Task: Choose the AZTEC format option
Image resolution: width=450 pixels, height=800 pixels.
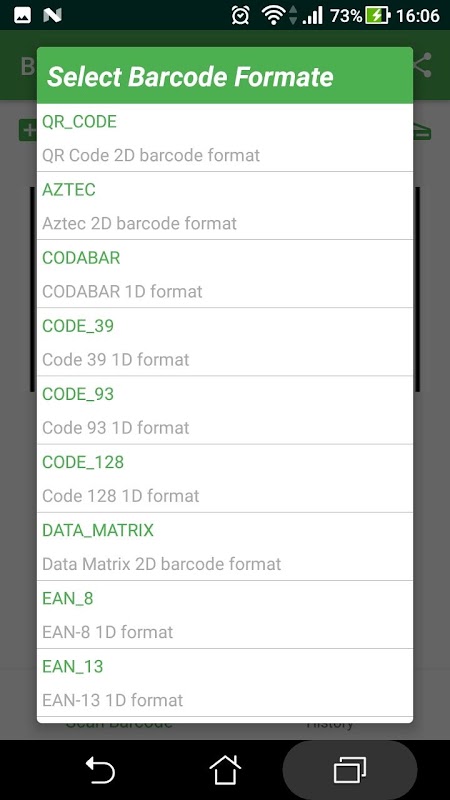Action: point(224,206)
